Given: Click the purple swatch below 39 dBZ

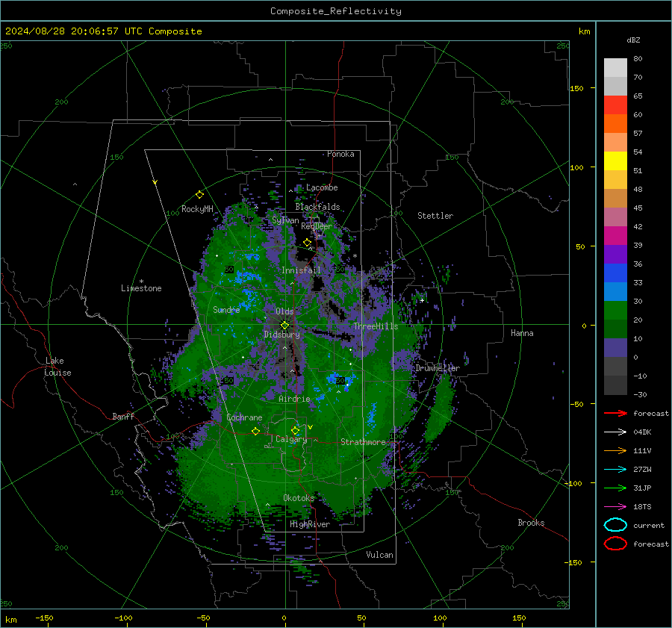Looking at the screenshot, I should [x=615, y=255].
